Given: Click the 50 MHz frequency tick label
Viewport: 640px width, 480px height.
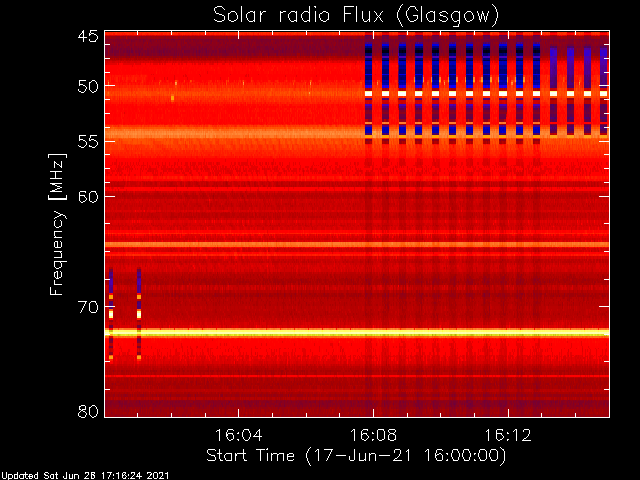Looking at the screenshot, I should 87,87.
